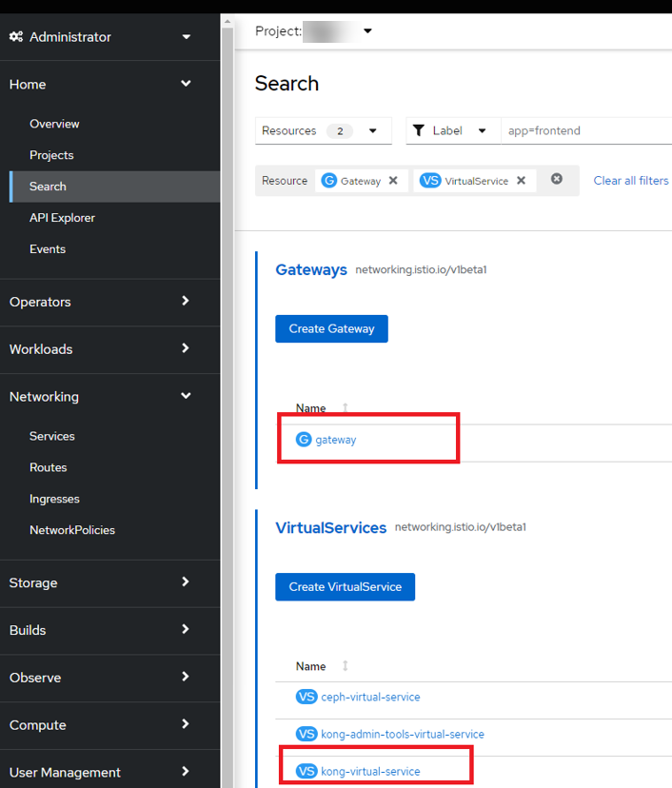Sort VirtualServices by Name column arrow

tap(346, 666)
